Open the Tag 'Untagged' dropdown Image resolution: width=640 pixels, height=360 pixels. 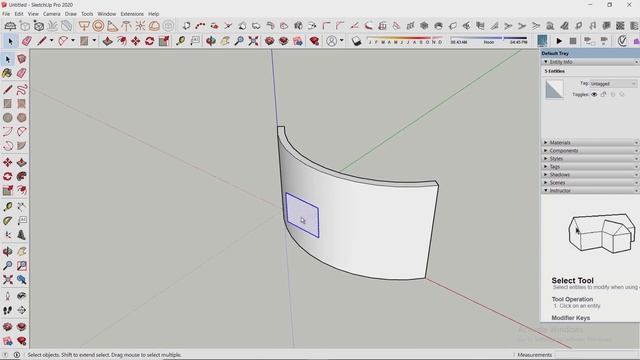point(613,84)
